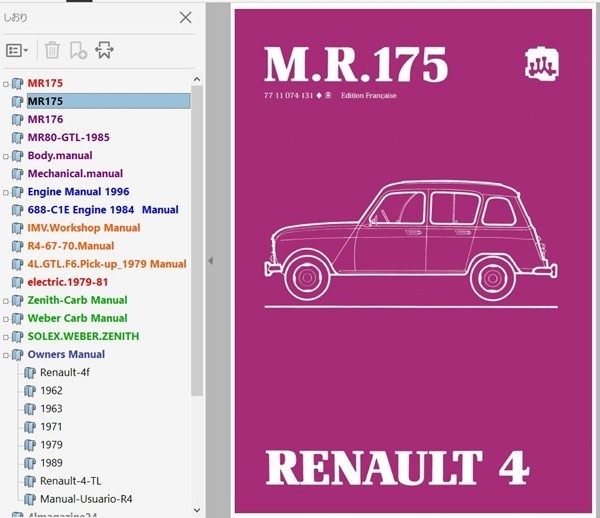Click bookmark icon beside Engine Manual 1996
This screenshot has height=518, width=600.
pos(18,192)
